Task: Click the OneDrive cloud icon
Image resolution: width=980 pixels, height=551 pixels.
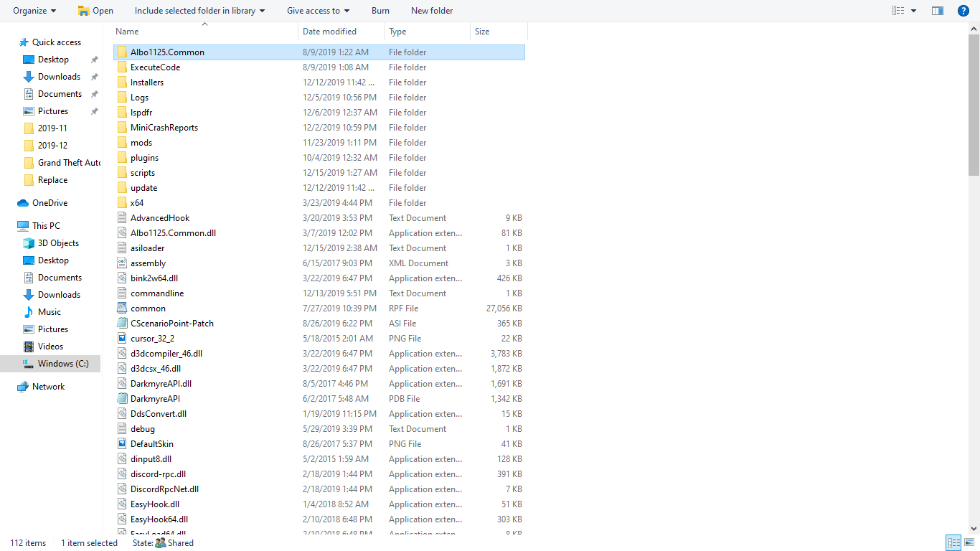Action: [x=23, y=203]
